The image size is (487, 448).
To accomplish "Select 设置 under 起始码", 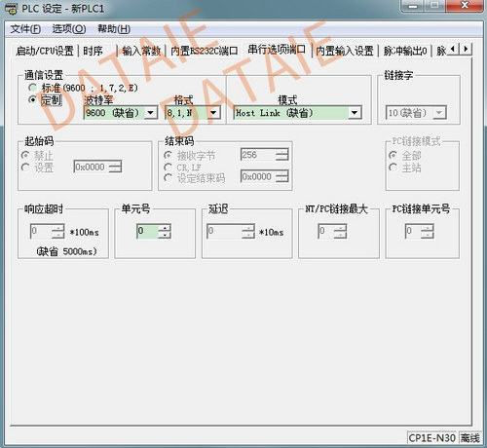I will click(37, 168).
